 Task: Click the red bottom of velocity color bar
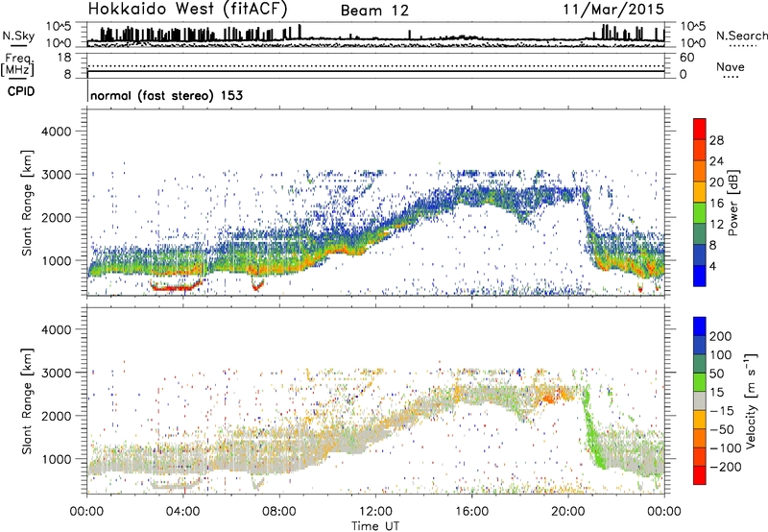pyautogui.click(x=700, y=475)
